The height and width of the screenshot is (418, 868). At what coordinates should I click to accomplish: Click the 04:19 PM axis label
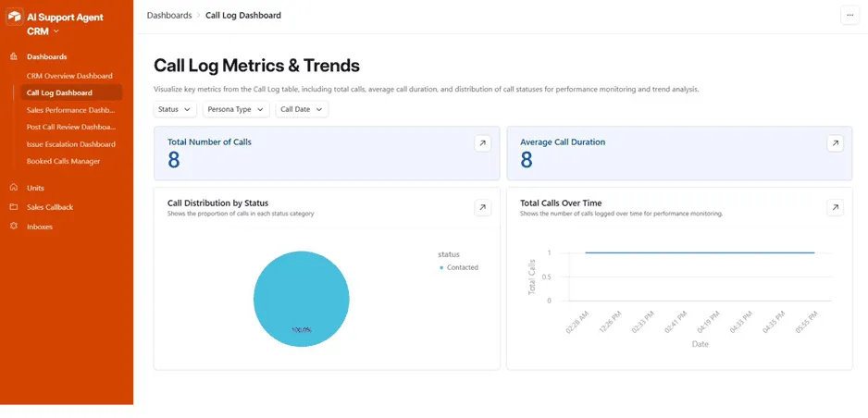[x=709, y=321]
